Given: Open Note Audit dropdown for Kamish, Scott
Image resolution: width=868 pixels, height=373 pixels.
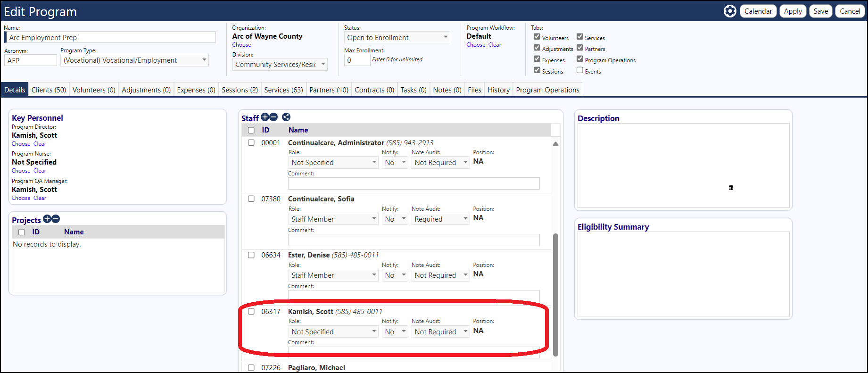Looking at the screenshot, I should 441,332.
